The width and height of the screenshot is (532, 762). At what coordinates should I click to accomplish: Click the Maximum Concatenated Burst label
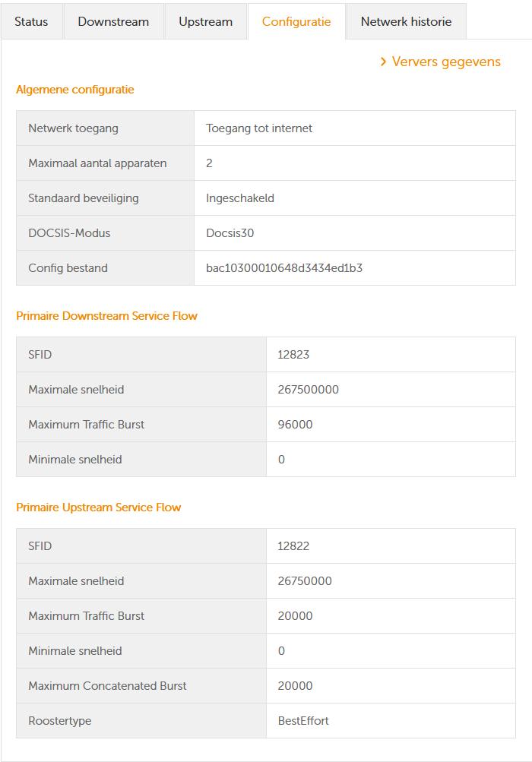pos(107,686)
